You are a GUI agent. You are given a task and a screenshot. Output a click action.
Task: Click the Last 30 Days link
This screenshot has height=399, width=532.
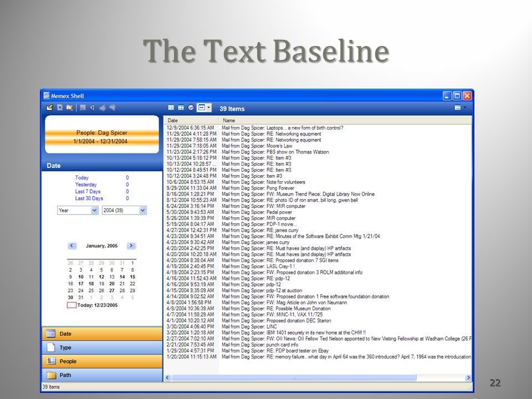click(89, 198)
